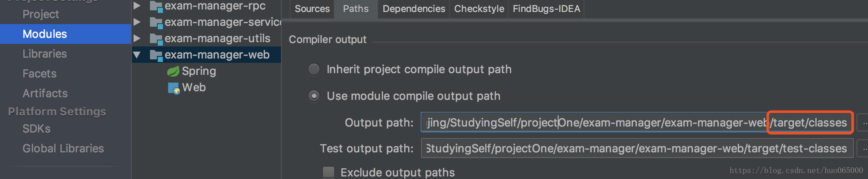Image resolution: width=868 pixels, height=179 pixels.
Task: Click the exam-manager-utils module folder icon
Action: coord(156,39)
